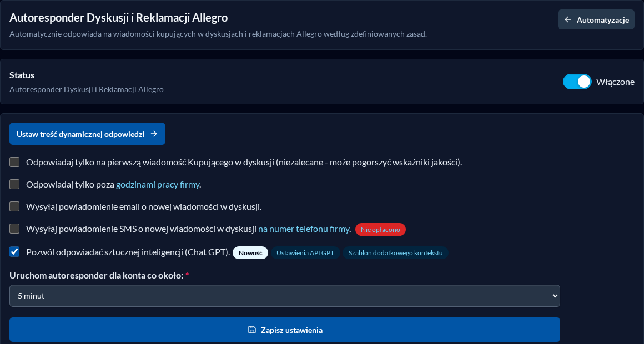
Task: Check 'Odpowiadaj tylko poza godzinami pracy' checkbox
Action: coord(14,184)
